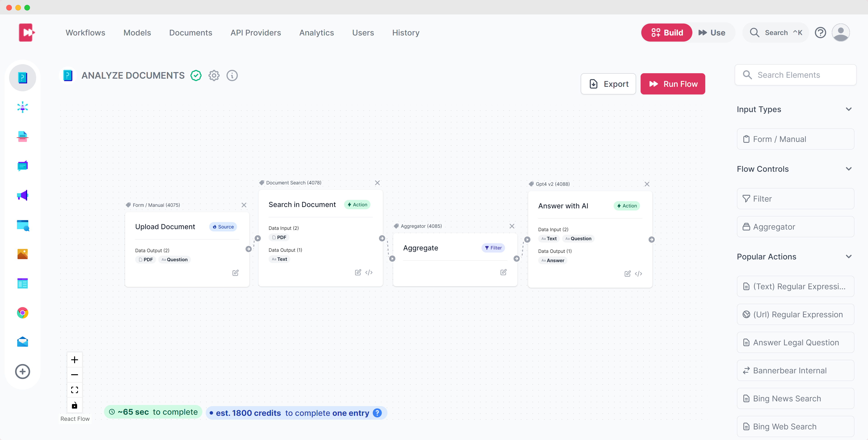Viewport: 868px width, 440px height.
Task: Edit the Upload Document node
Action: click(x=235, y=273)
